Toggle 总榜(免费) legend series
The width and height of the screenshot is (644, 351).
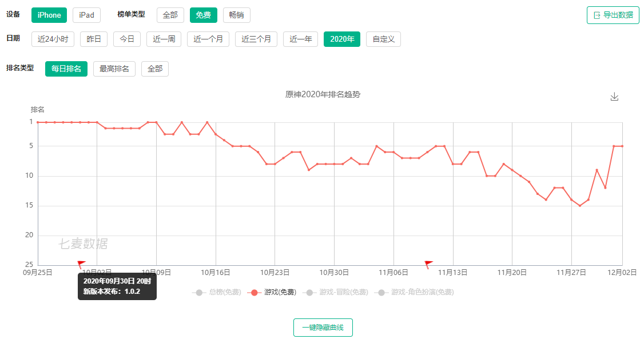pos(216,292)
